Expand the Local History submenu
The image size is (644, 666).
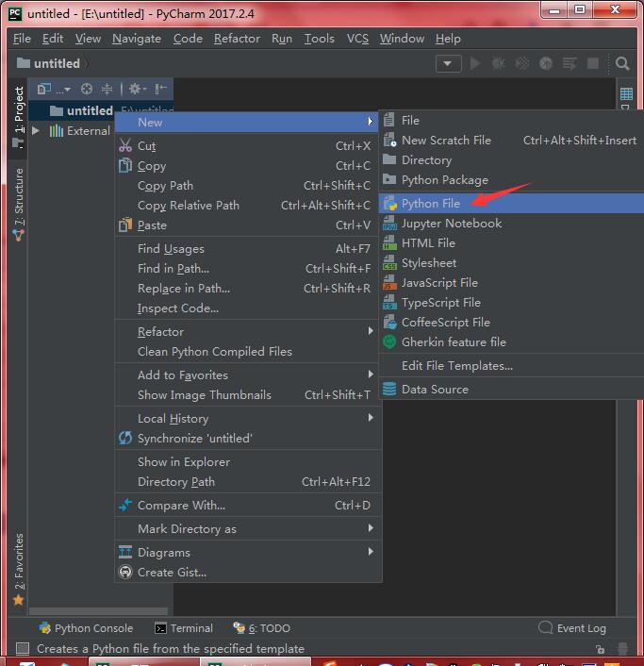[x=247, y=419]
